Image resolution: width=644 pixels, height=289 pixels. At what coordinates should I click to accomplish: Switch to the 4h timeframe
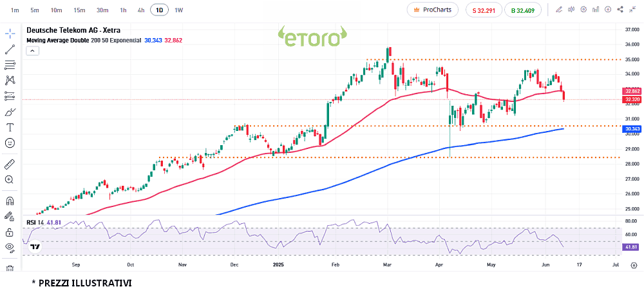[x=141, y=10]
